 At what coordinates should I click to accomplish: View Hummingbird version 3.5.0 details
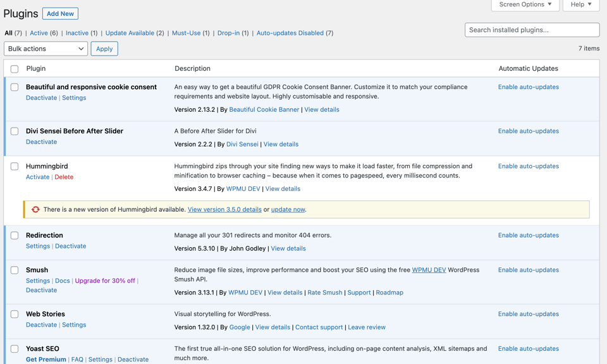[x=224, y=210]
